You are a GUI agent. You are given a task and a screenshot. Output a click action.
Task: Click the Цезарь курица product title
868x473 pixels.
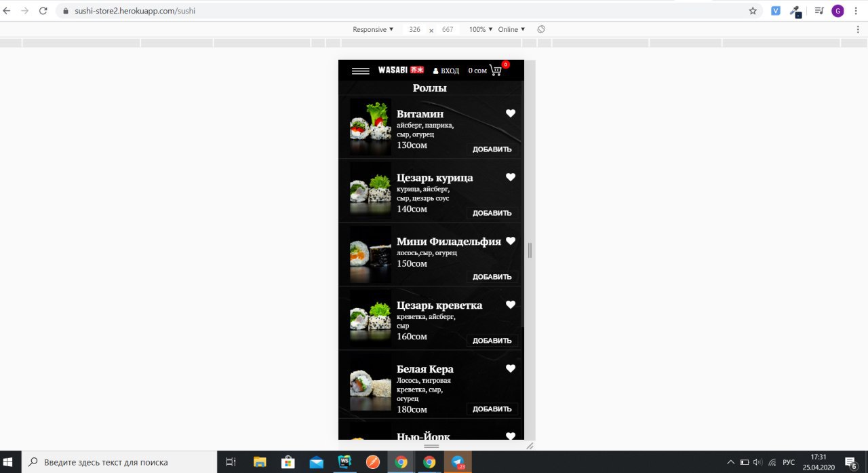435,178
